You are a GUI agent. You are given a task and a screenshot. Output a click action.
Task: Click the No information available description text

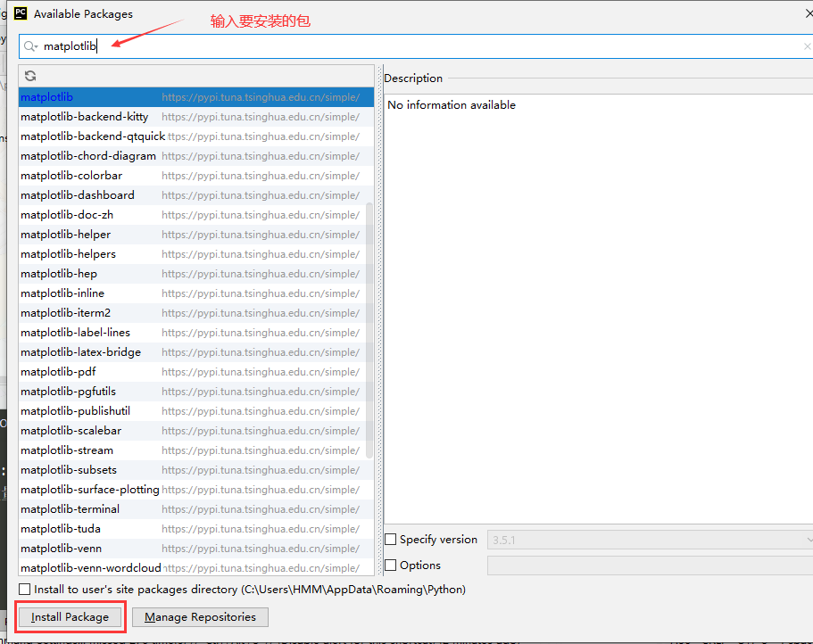click(x=452, y=105)
